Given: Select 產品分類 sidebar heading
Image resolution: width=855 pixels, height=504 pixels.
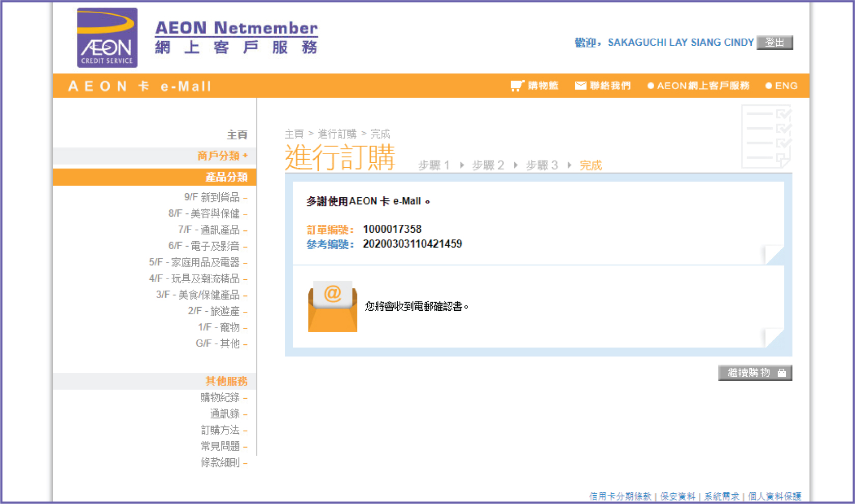Looking at the screenshot, I should click(x=226, y=177).
